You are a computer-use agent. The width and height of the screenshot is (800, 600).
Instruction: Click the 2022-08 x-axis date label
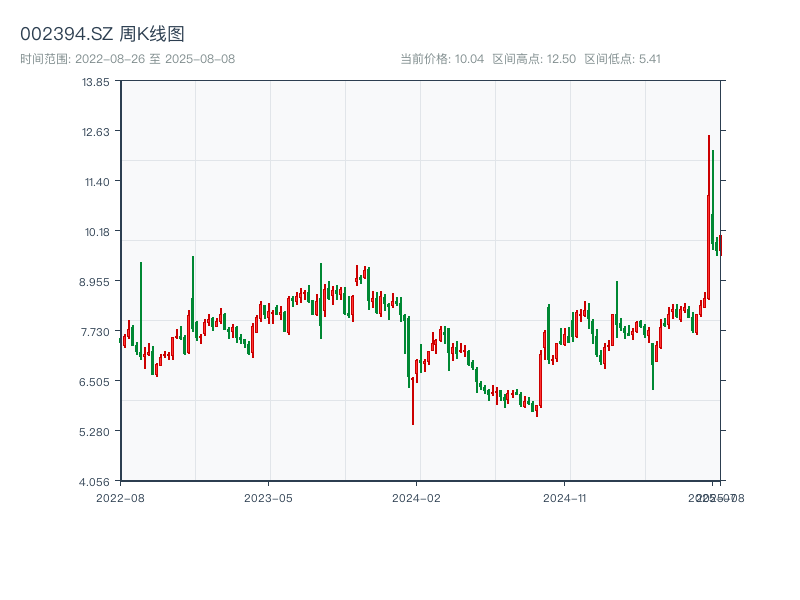coord(120,497)
